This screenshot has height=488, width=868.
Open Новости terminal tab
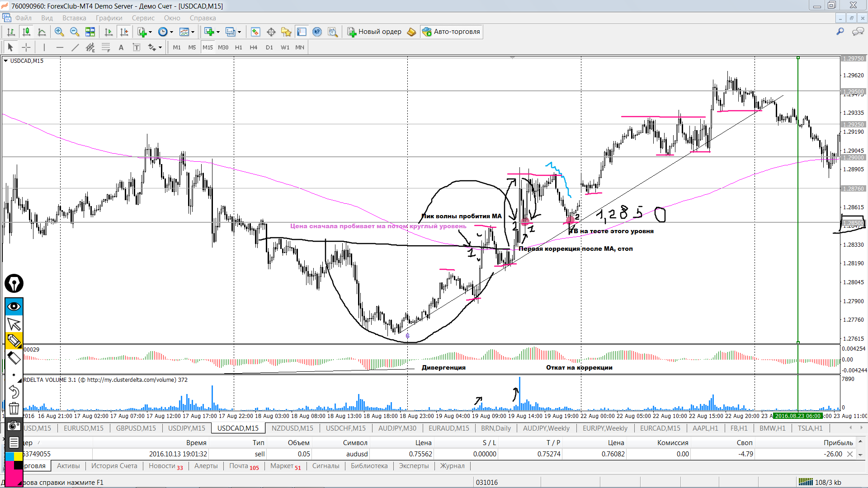pyautogui.click(x=166, y=466)
